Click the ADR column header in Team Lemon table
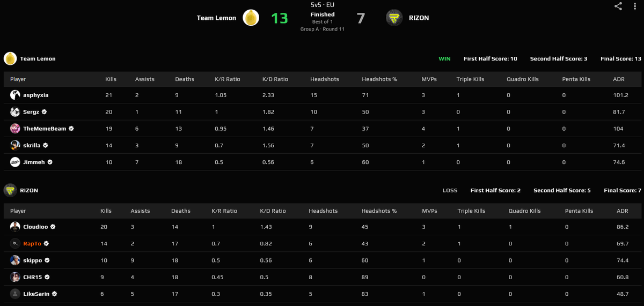The height and width of the screenshot is (306, 644). pos(619,79)
